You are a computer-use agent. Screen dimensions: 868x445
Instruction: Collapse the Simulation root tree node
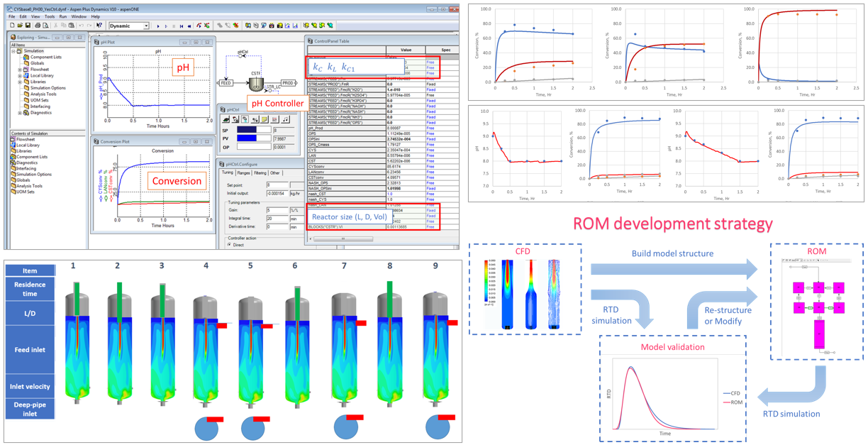[13, 51]
